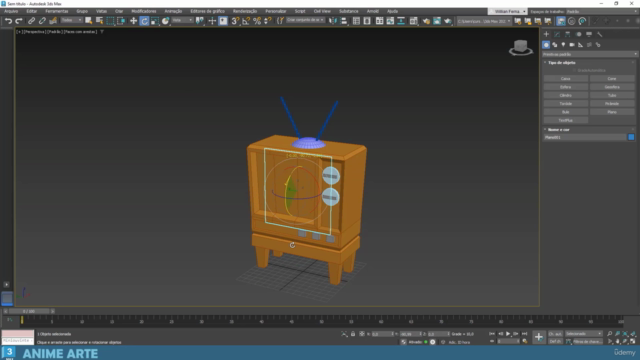Toggle the Spinner Snap icon

[x=268, y=21]
